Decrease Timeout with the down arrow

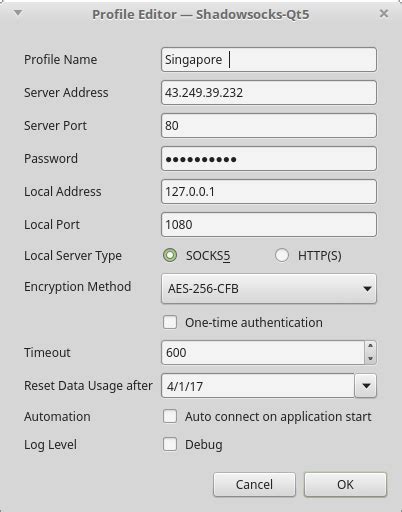tap(370, 359)
